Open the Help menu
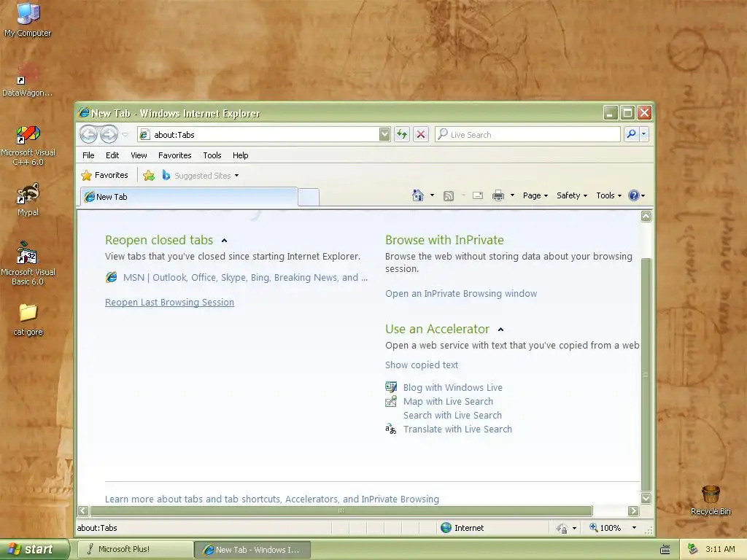This screenshot has height=560, width=747. coord(240,155)
